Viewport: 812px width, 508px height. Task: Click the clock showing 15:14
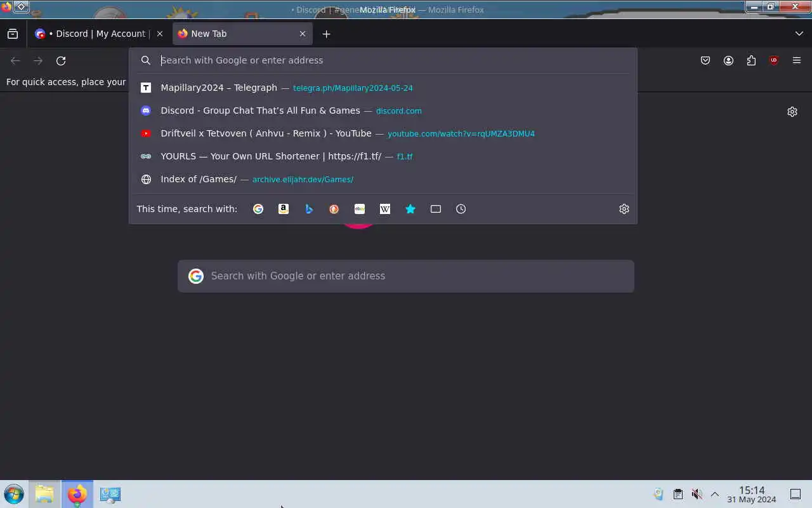tap(752, 495)
